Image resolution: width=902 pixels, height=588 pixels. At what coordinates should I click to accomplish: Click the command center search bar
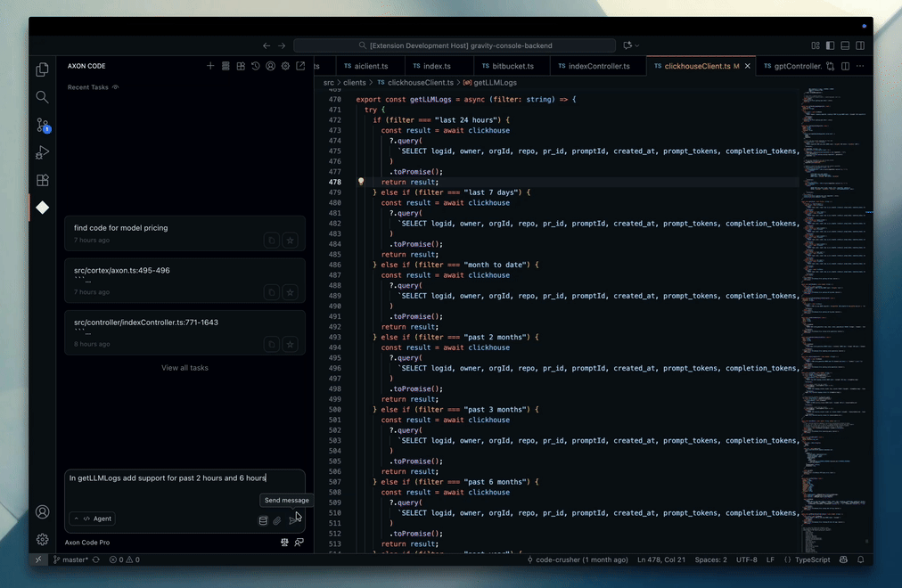455,45
